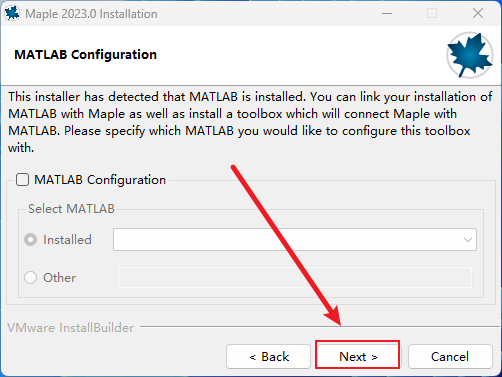Click the greyed-out maximize window icon
The image size is (502, 377).
pyautogui.click(x=432, y=13)
